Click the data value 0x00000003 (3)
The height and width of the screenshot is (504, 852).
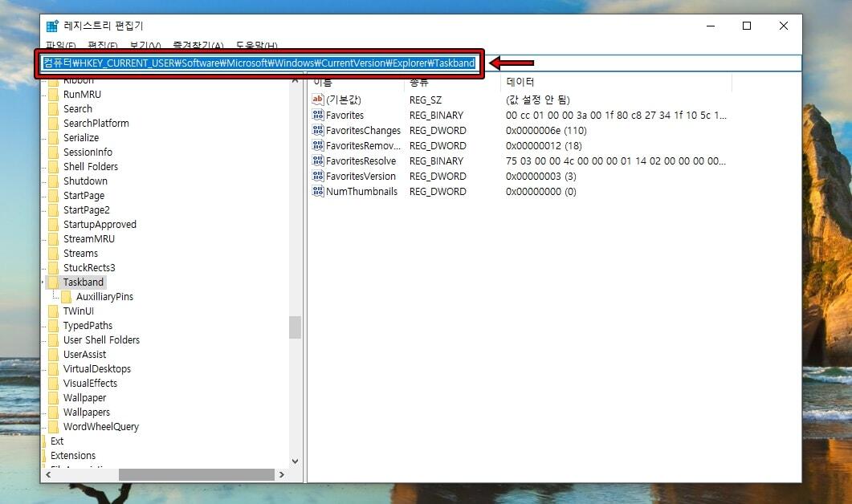tap(540, 176)
